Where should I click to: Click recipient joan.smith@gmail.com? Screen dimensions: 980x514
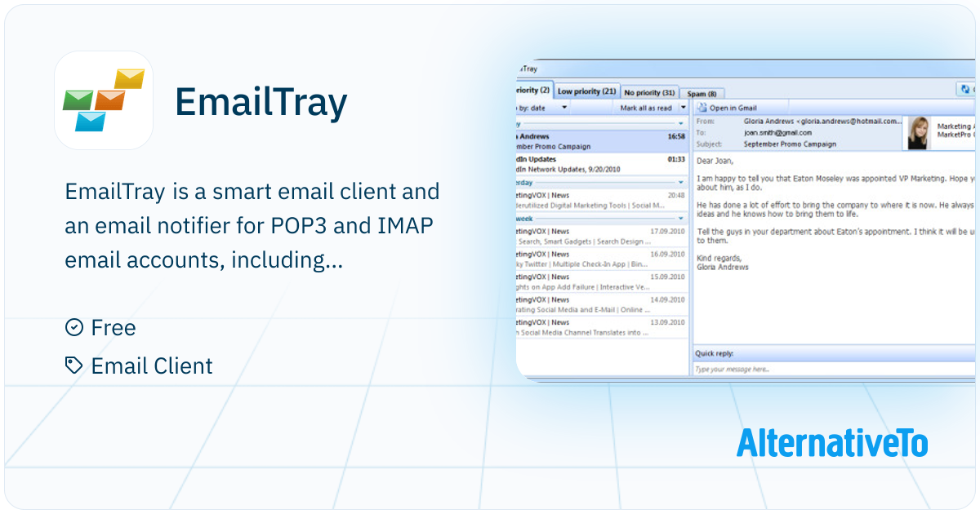pos(777,132)
